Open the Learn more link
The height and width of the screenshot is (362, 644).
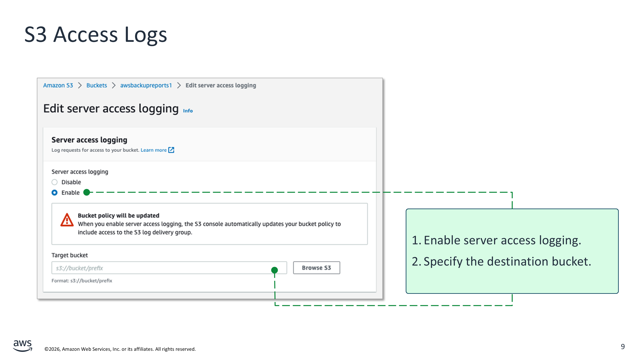[x=153, y=150]
